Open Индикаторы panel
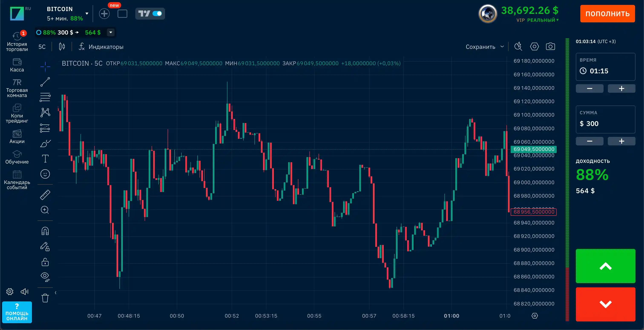This screenshot has height=330, width=644. coord(101,47)
